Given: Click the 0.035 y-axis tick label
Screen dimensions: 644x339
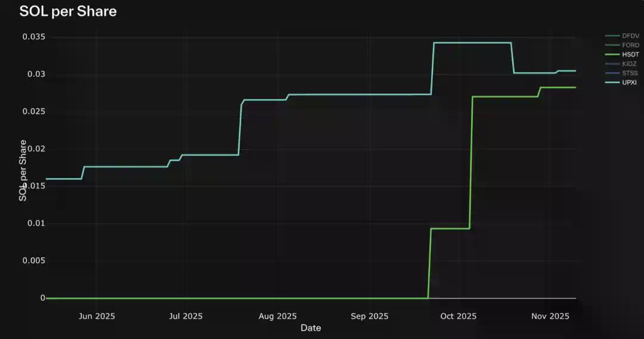Looking at the screenshot, I should pos(34,37).
